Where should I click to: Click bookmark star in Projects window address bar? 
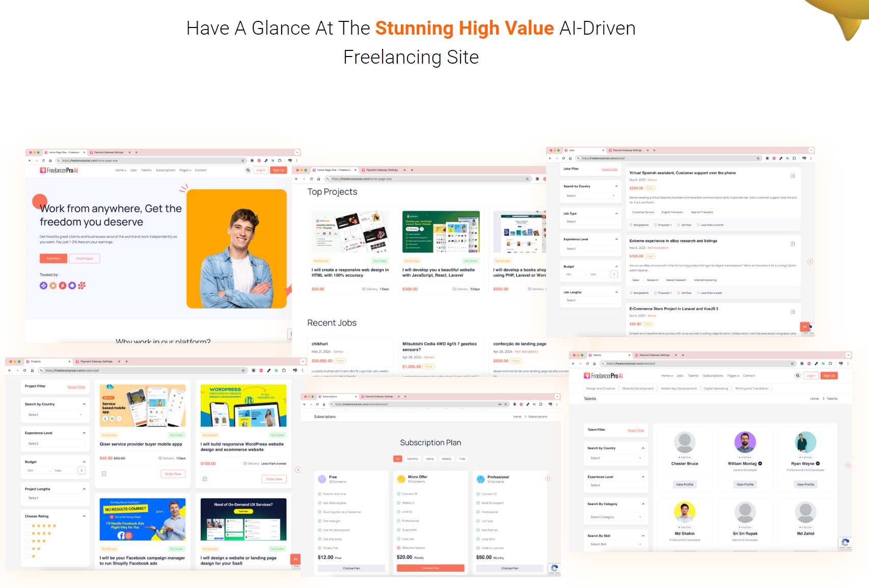(243, 371)
